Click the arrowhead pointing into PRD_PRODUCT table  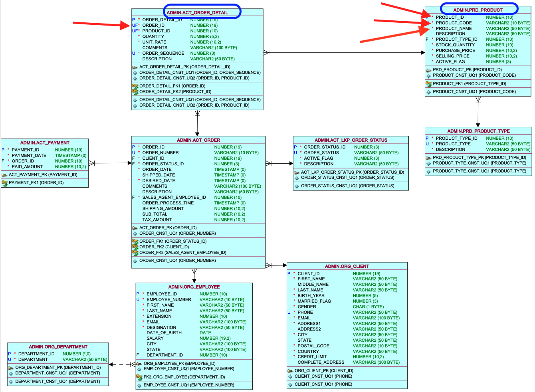click(423, 53)
